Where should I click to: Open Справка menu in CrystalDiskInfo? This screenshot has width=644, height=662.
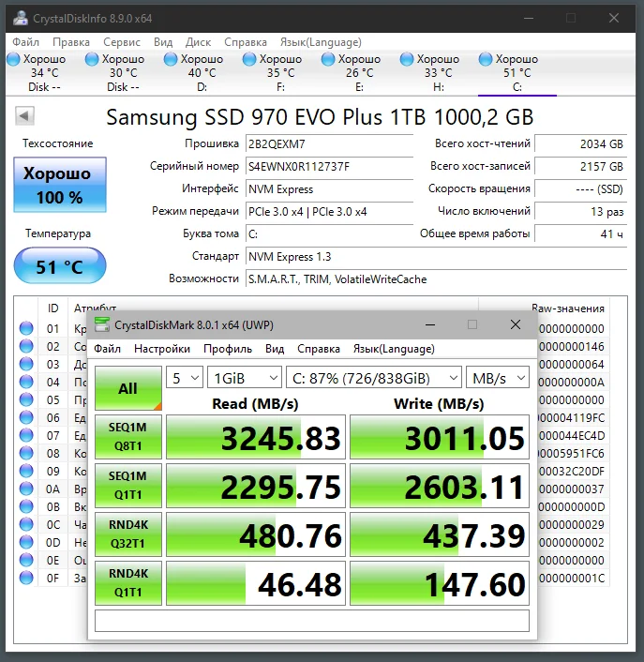(x=246, y=42)
